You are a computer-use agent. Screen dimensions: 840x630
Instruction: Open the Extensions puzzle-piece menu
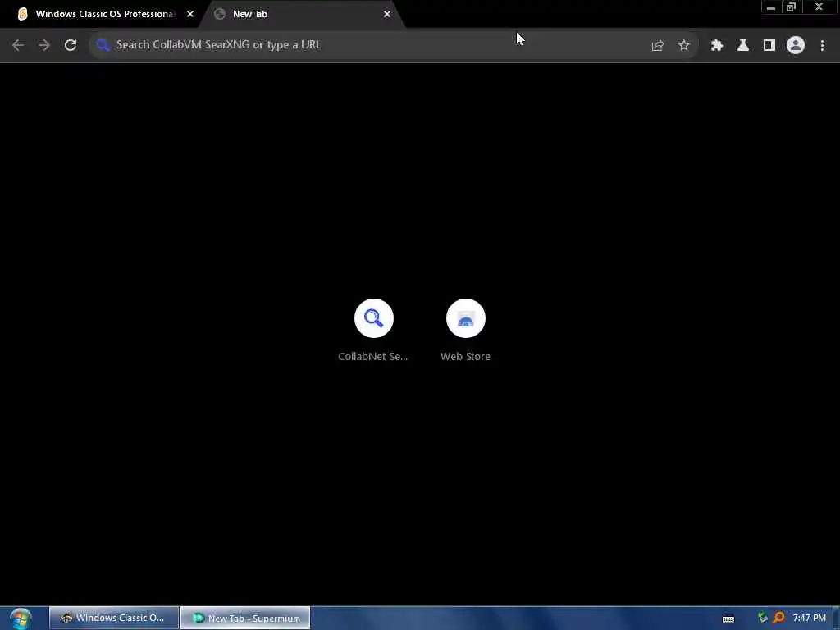tap(717, 46)
